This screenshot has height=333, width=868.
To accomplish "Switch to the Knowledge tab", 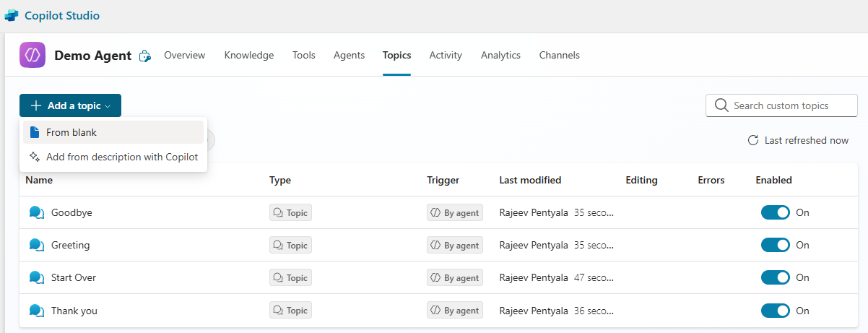I will (249, 55).
